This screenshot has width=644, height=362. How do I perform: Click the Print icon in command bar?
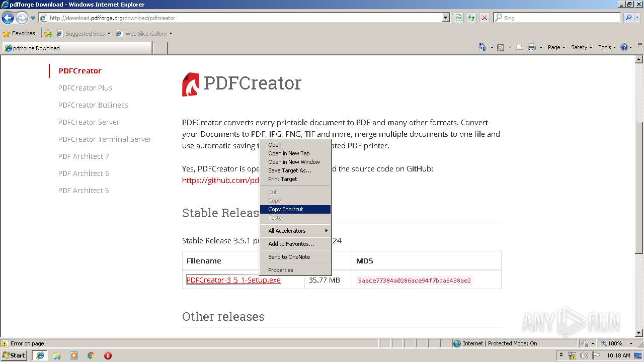(532, 47)
